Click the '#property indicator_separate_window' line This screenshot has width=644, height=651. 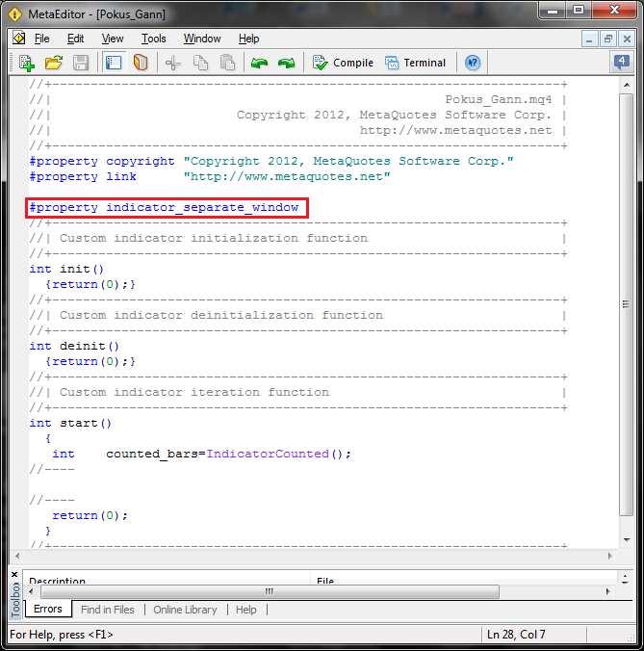165,207
